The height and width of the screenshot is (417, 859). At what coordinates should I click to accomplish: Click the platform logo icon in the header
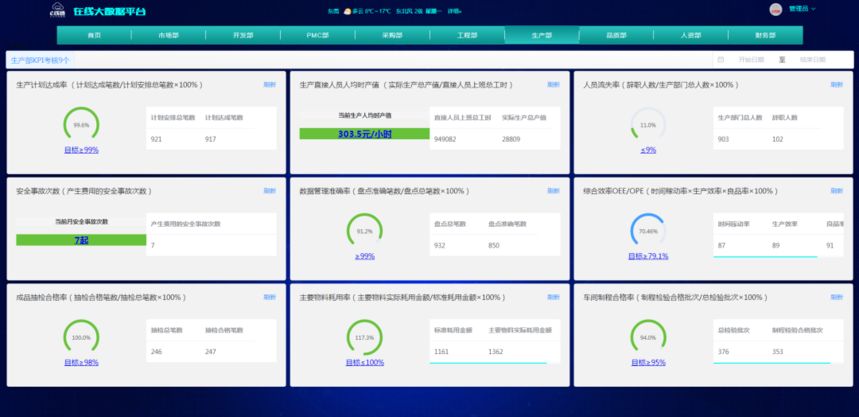click(56, 11)
